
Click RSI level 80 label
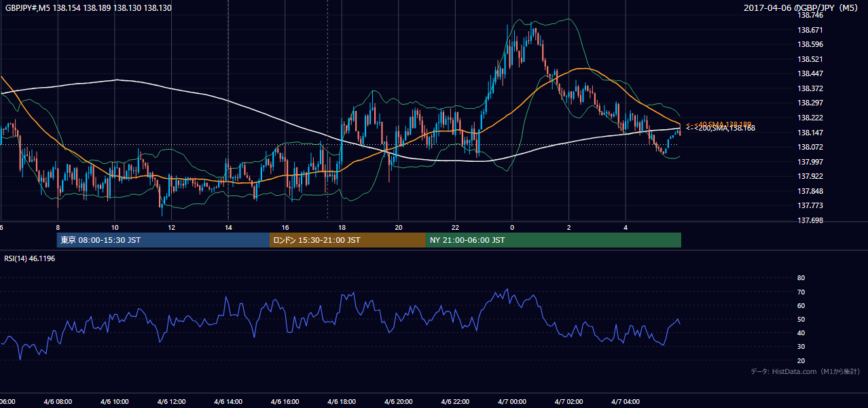(x=801, y=278)
